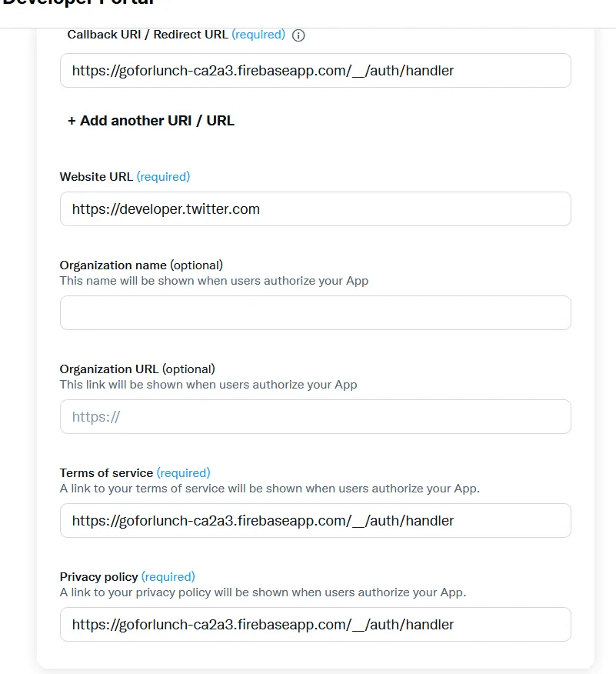Focus the Website URL input box
This screenshot has width=616, height=674.
(x=315, y=209)
